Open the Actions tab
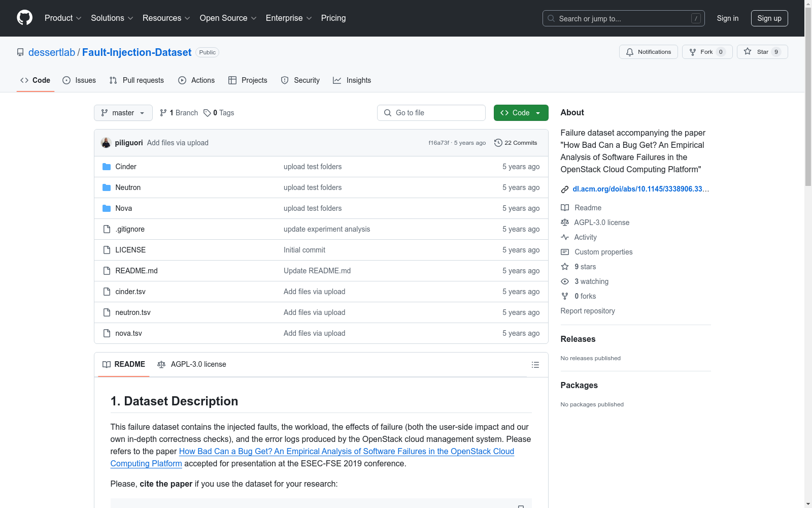Viewport: 812px width, 508px height. [196, 80]
